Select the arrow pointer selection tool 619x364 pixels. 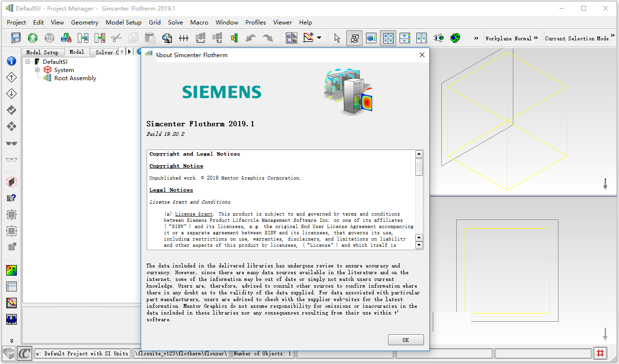(x=337, y=38)
